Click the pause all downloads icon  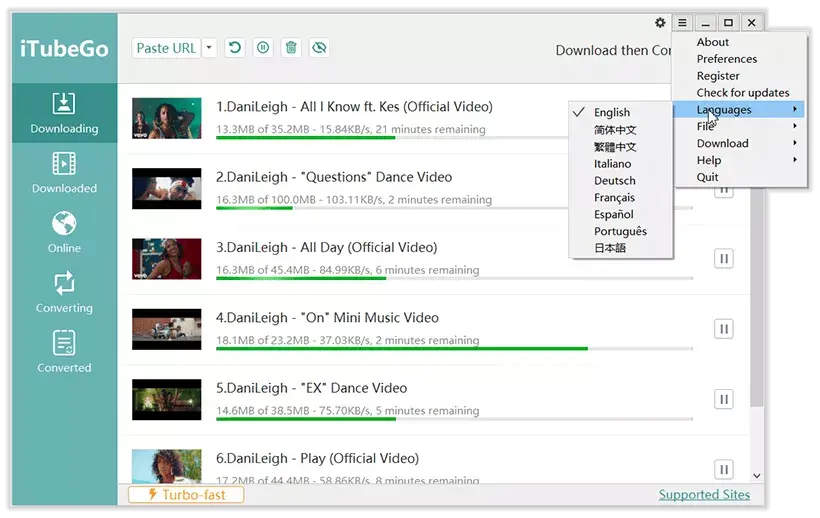(263, 48)
